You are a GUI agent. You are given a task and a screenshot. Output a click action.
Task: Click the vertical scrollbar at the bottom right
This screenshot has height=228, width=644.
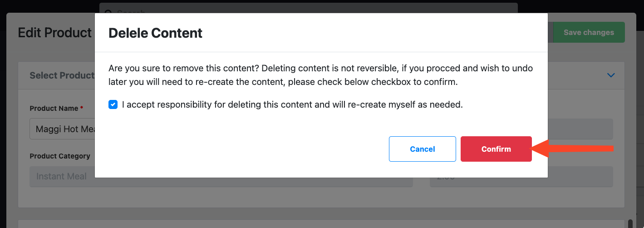[630, 223]
